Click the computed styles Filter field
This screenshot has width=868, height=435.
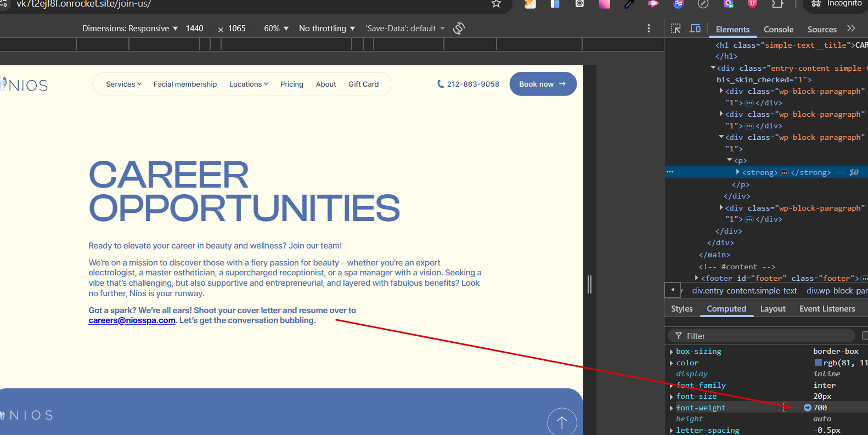(x=762, y=336)
